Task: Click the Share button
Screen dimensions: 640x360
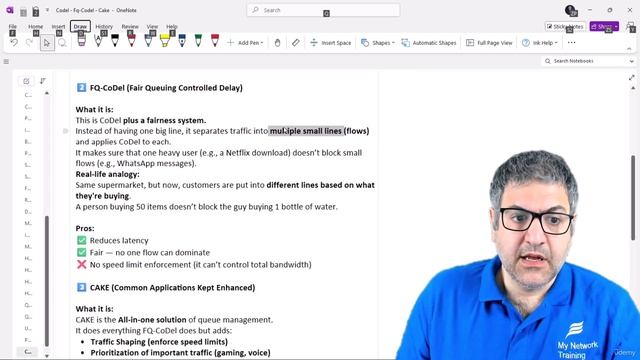Action: click(x=604, y=27)
